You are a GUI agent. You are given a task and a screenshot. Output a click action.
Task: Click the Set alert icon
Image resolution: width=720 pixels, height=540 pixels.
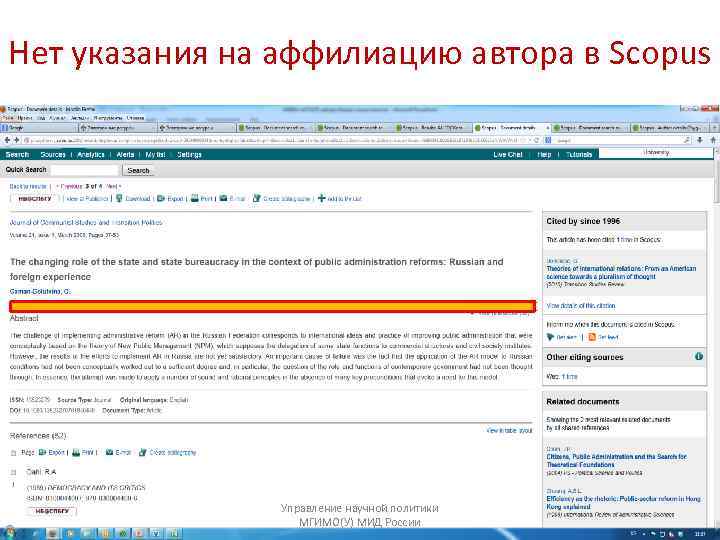pyautogui.click(x=551, y=337)
